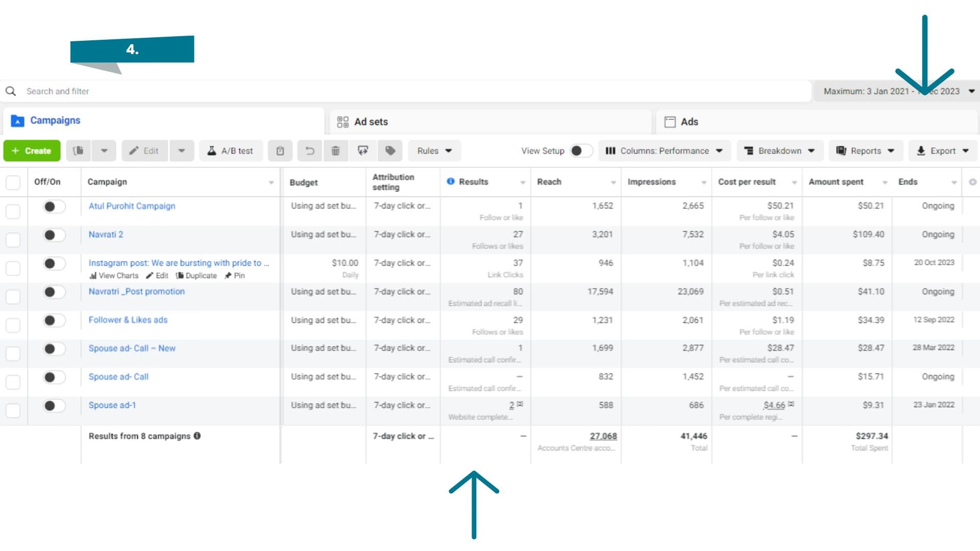980x551 pixels.
Task: Click the preview share icon
Action: 363,151
